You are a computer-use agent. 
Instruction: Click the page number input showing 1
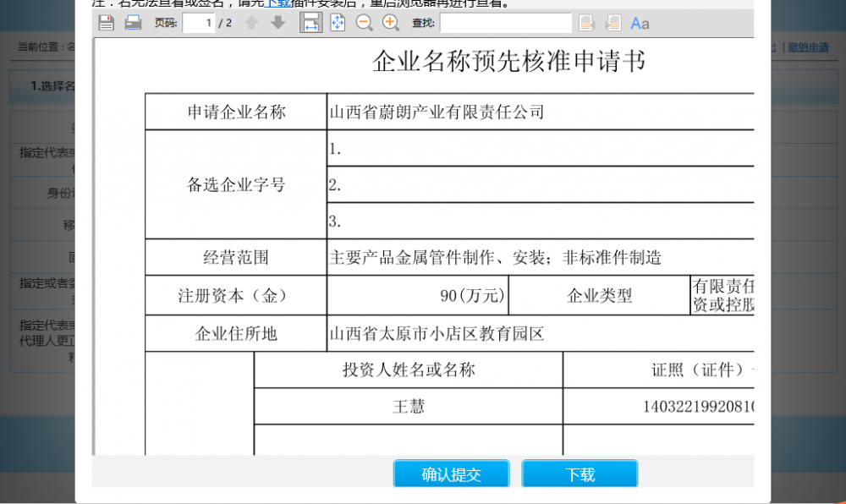[201, 23]
